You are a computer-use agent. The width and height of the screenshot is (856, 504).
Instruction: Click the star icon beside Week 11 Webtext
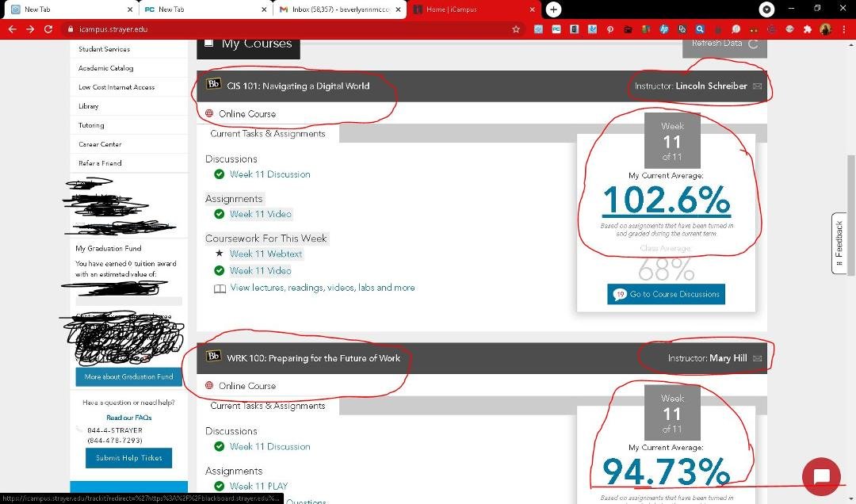pyautogui.click(x=219, y=254)
